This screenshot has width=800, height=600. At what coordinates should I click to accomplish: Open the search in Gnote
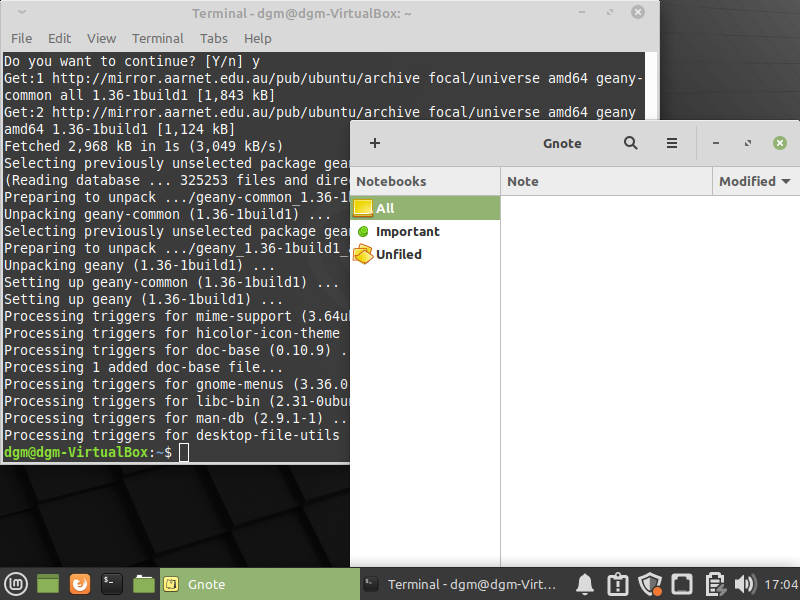pos(630,143)
